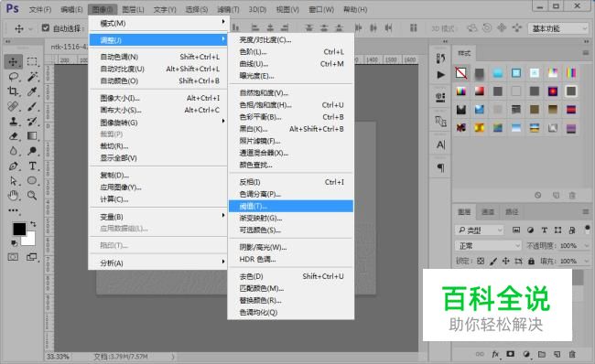Toggle lock transparent pixels
The height and width of the screenshot is (364, 595).
tap(481, 261)
